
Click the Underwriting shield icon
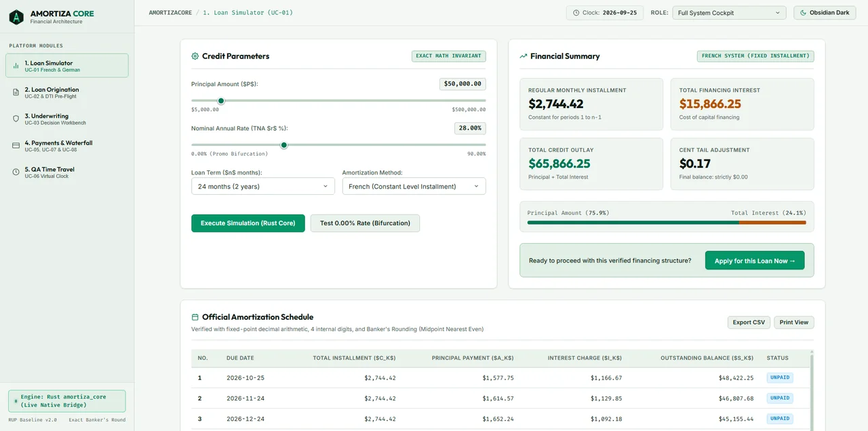pos(16,119)
